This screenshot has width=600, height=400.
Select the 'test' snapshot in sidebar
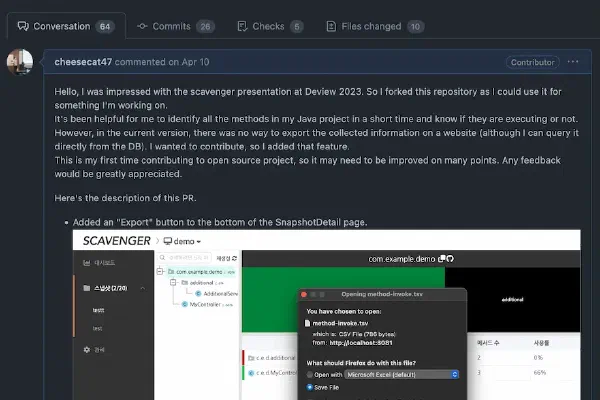(98, 328)
